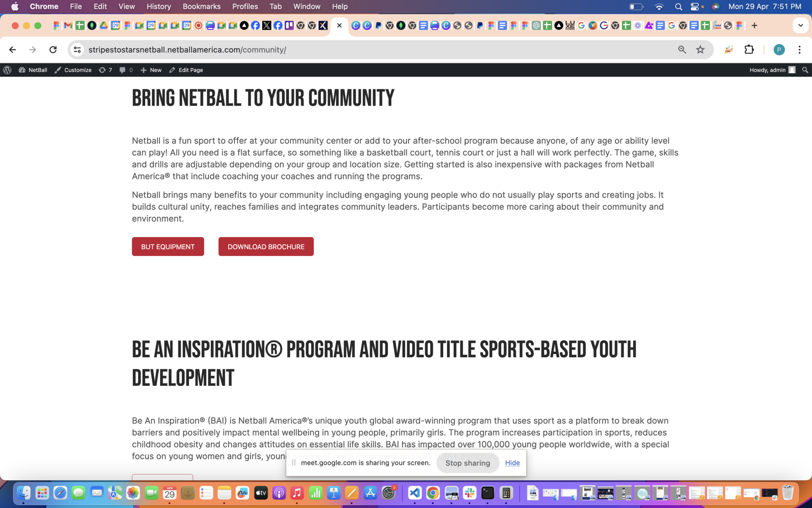The width and height of the screenshot is (812, 508).
Task: Click admin bar search magnifier icon
Action: point(805,70)
